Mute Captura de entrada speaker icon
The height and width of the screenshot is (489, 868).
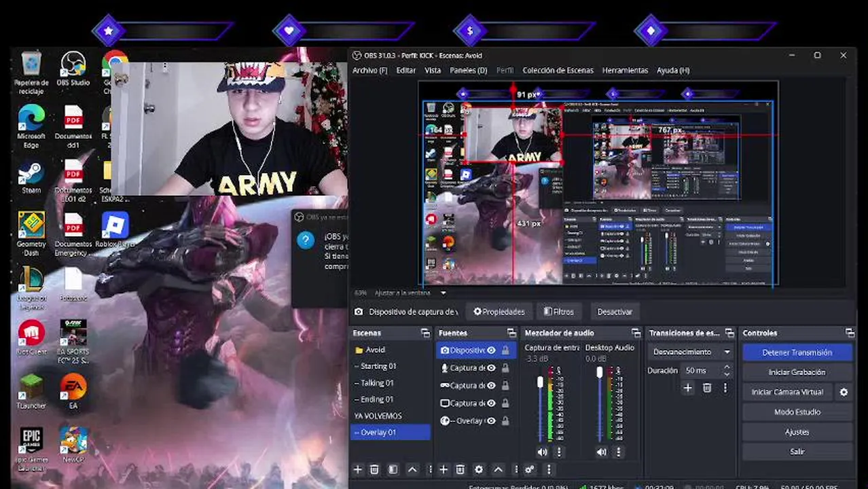(542, 452)
